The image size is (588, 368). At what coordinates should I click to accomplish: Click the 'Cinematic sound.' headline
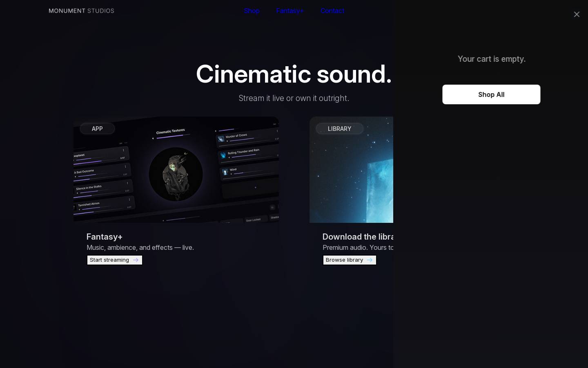click(x=294, y=74)
